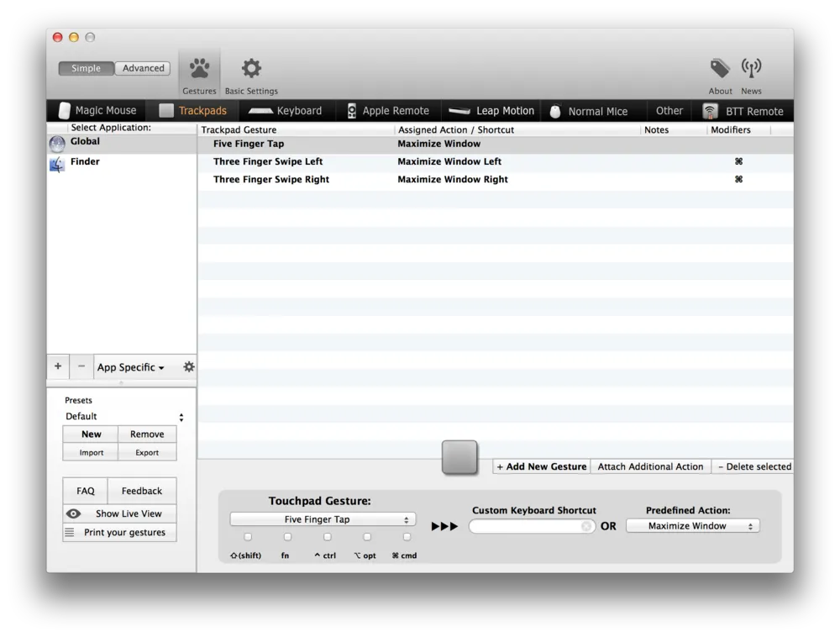Open the Five Finger Tap gesture dropdown
This screenshot has width=840, height=637.
point(323,519)
